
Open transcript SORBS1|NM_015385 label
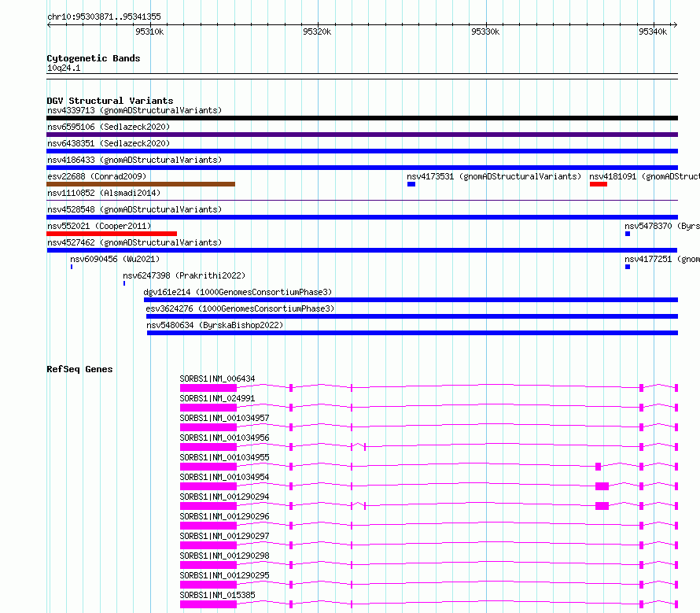(x=217, y=595)
